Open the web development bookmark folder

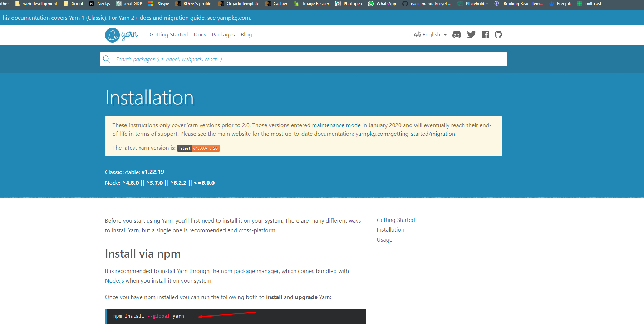(36, 4)
